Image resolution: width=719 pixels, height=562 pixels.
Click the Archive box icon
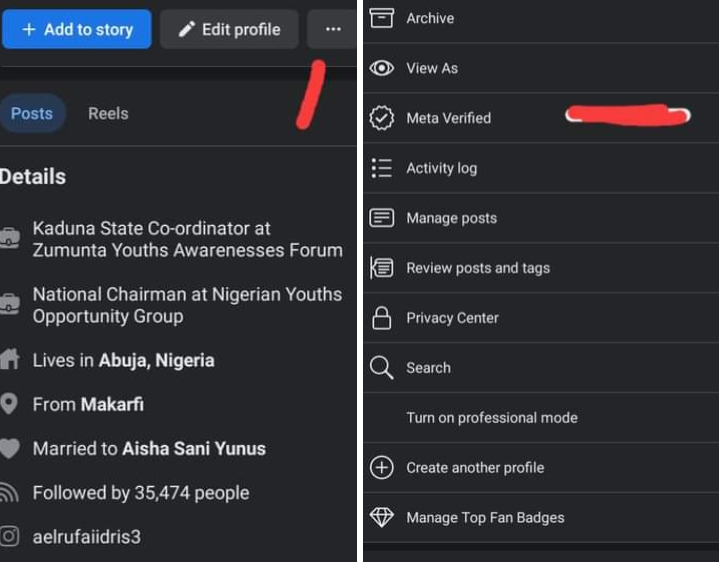point(381,18)
